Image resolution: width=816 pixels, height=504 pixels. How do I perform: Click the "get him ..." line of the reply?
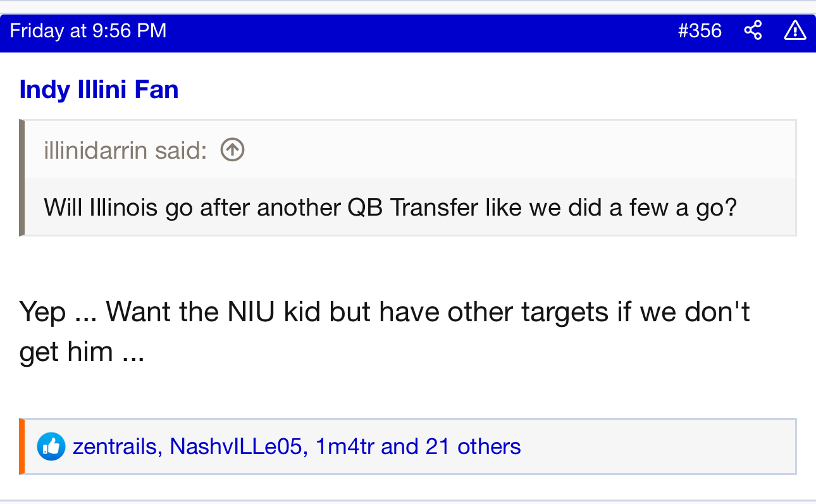(x=82, y=351)
